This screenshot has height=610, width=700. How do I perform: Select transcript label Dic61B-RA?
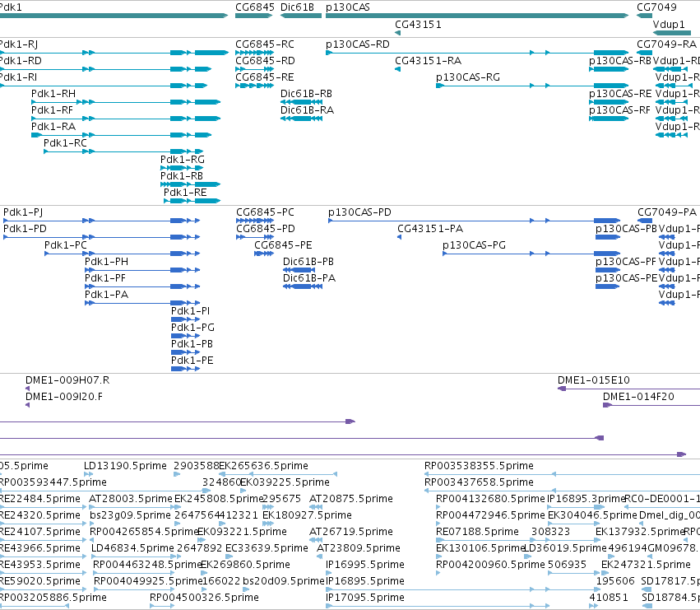click(307, 110)
